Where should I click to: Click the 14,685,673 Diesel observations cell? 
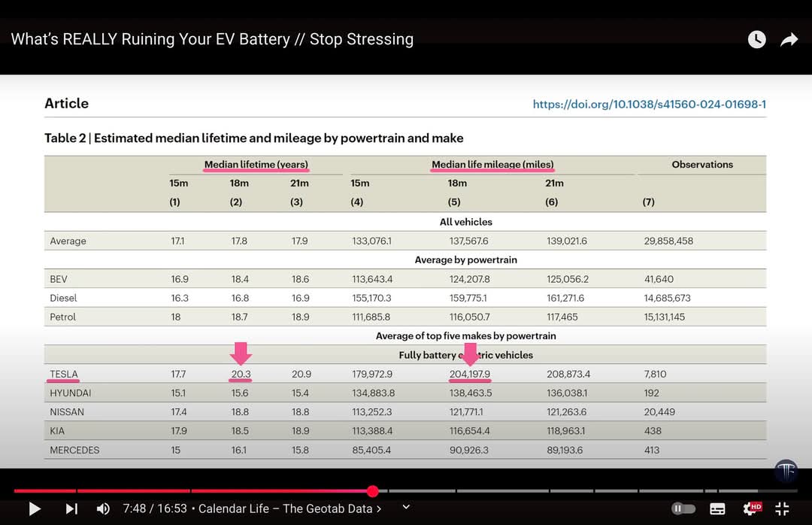pyautogui.click(x=668, y=298)
